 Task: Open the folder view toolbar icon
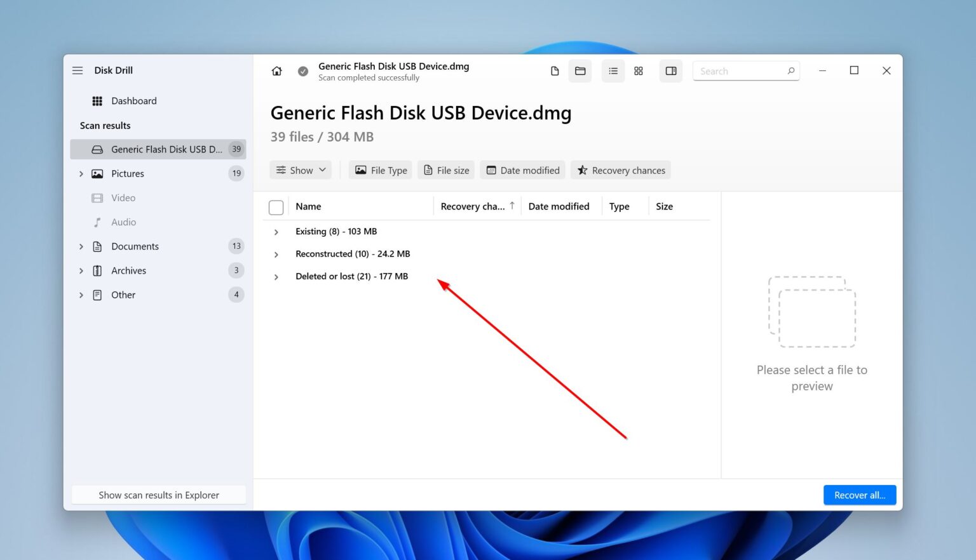pos(579,70)
